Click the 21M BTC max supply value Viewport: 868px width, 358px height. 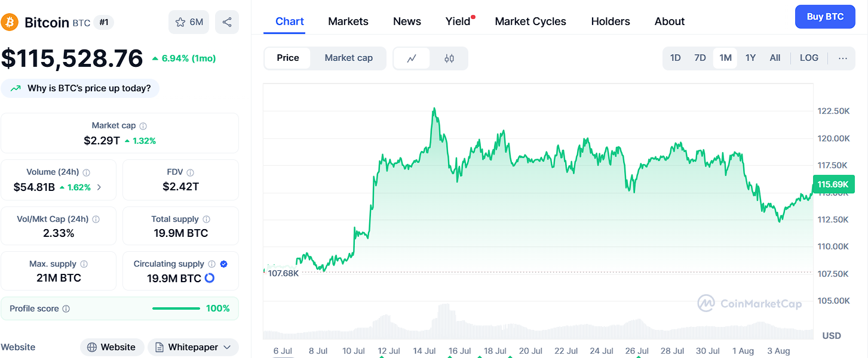click(59, 278)
